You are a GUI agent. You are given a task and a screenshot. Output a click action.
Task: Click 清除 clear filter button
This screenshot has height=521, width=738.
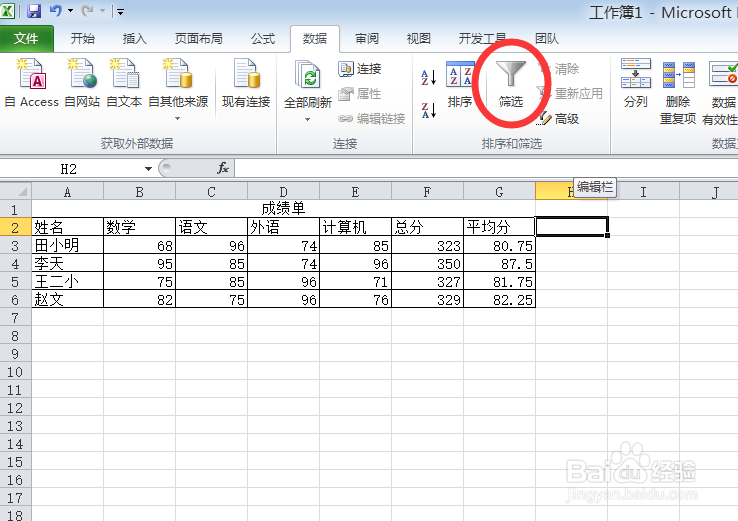click(x=559, y=69)
